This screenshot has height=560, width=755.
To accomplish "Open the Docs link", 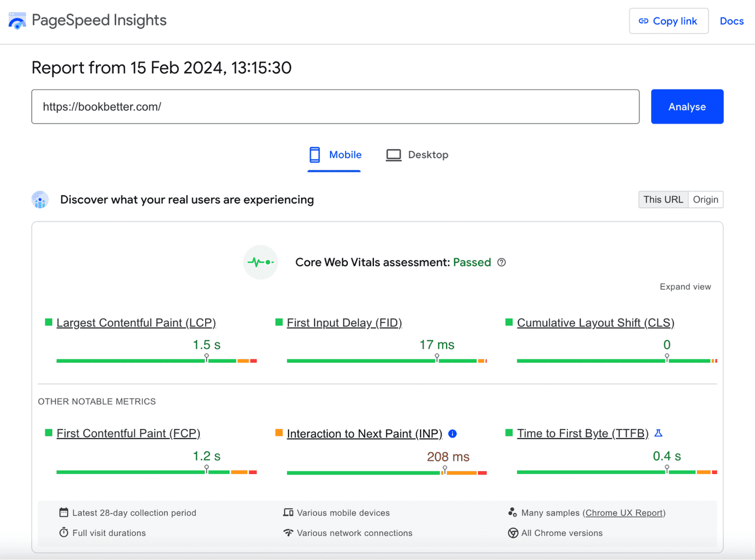I will click(731, 21).
